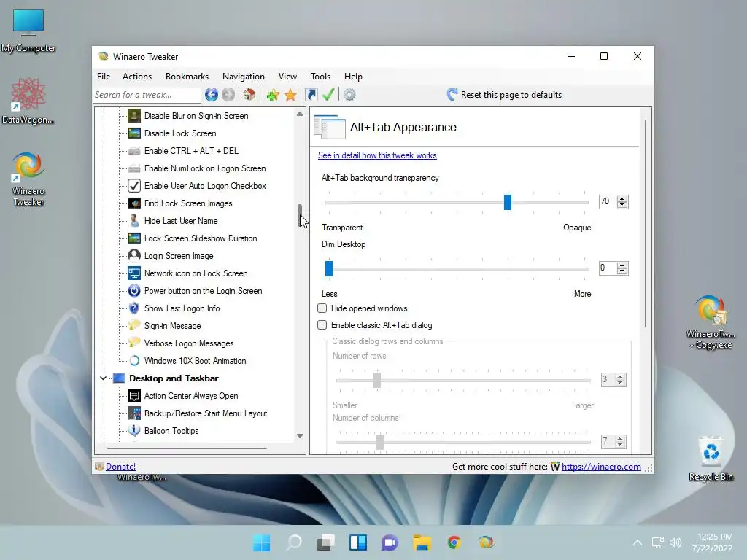The image size is (747, 560).
Task: Click See in detail how this tweak works
Action: click(377, 155)
